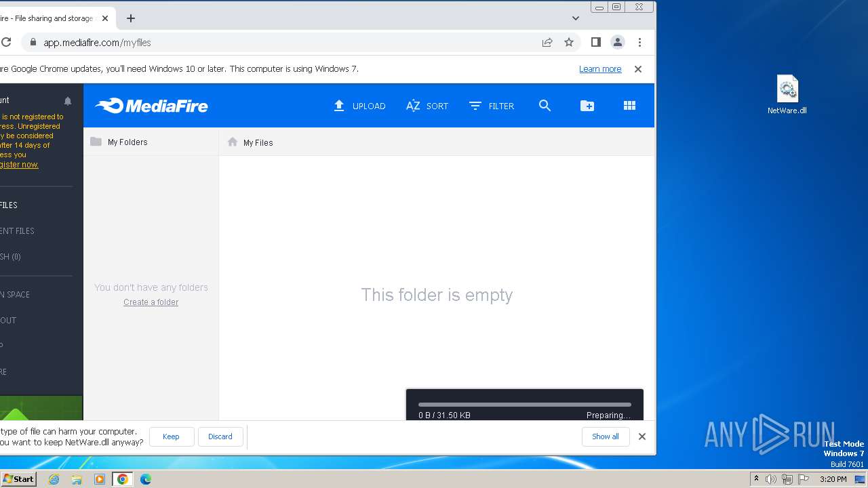The width and height of the screenshot is (868, 488).
Task: Reload the page
Action: 6,42
